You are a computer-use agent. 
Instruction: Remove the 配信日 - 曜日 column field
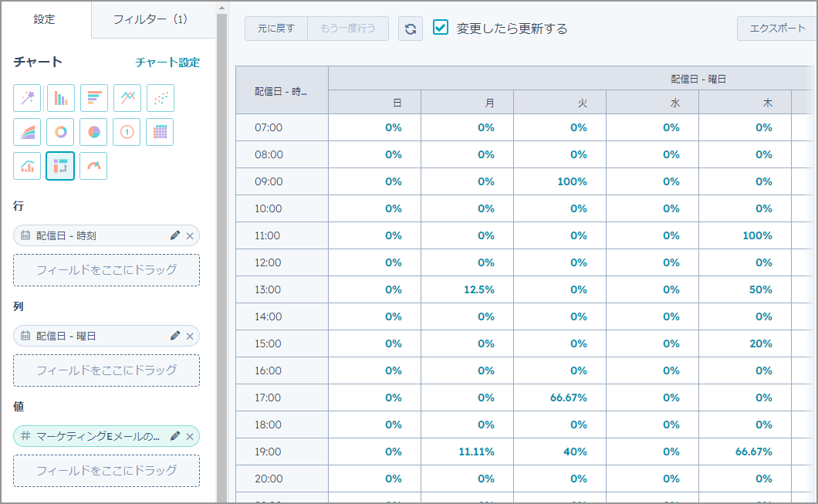(190, 336)
